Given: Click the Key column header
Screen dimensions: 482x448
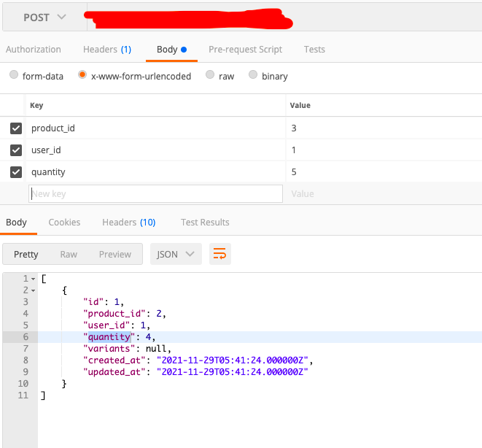Looking at the screenshot, I should click(x=36, y=106).
